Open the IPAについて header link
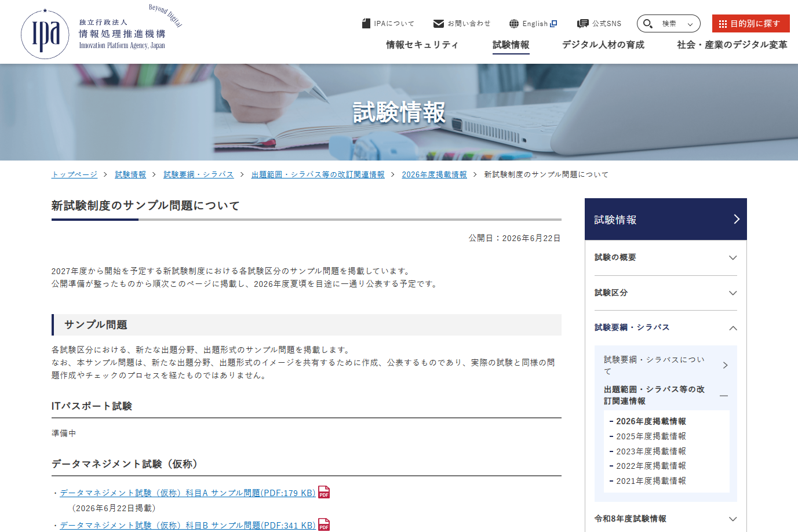 click(388, 24)
